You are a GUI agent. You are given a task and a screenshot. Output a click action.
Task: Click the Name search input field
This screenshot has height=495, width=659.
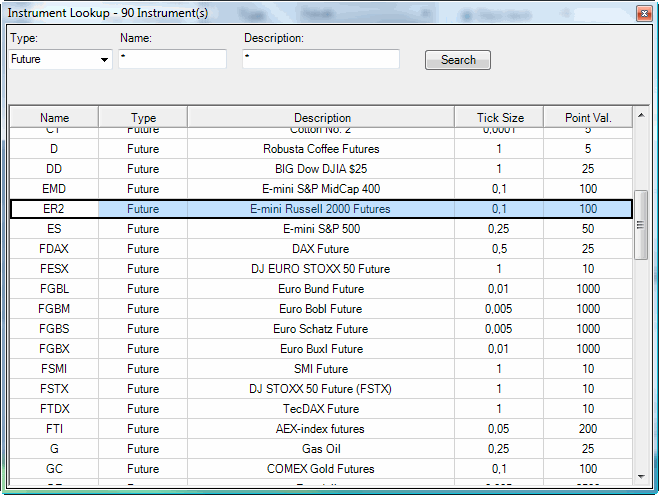(172, 60)
